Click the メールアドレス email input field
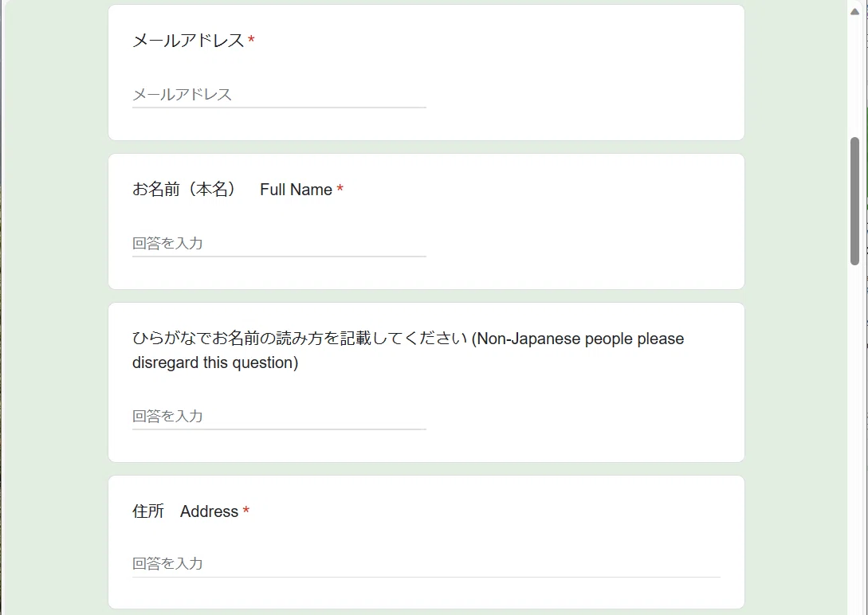 pos(279,95)
